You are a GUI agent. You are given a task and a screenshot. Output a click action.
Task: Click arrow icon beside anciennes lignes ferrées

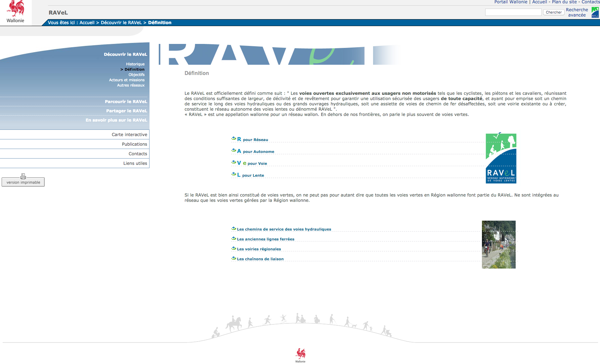(x=234, y=238)
